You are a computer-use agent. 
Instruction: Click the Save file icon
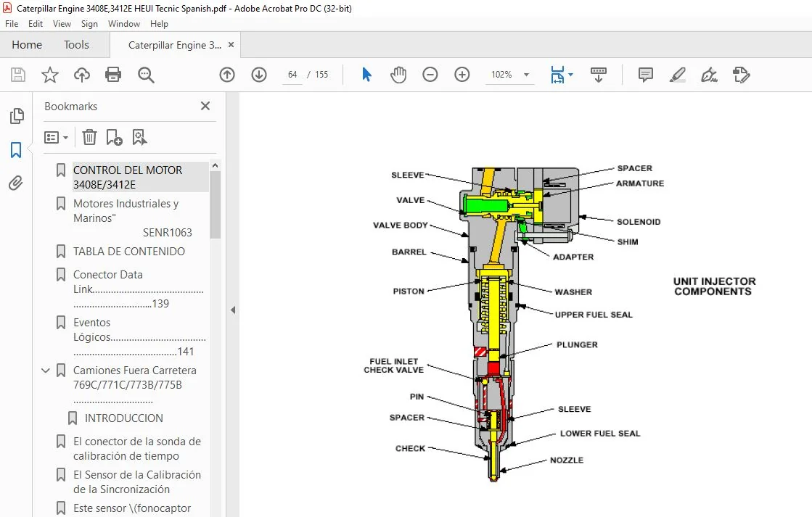(18, 75)
